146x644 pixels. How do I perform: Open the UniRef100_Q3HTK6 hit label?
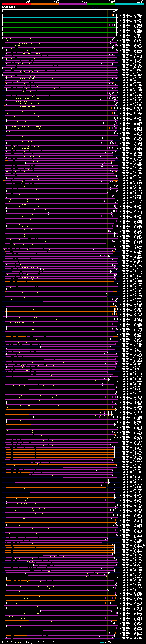tap(131, 25)
